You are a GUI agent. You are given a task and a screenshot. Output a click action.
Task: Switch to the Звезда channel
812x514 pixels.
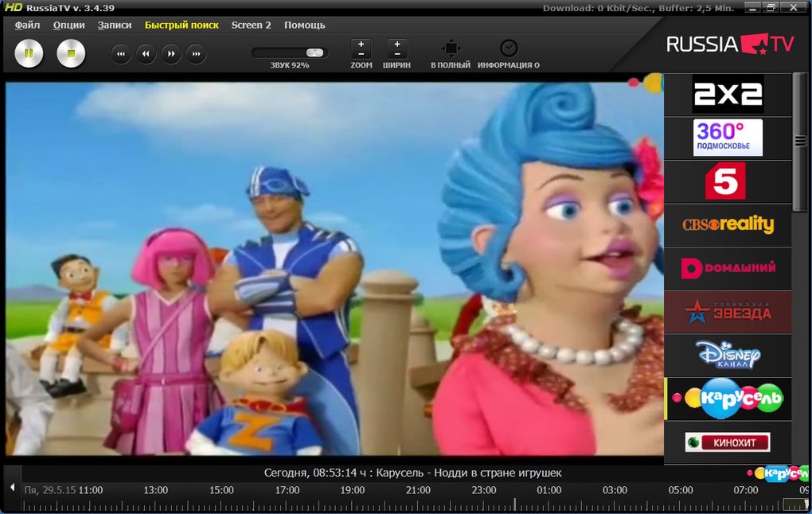(x=728, y=312)
